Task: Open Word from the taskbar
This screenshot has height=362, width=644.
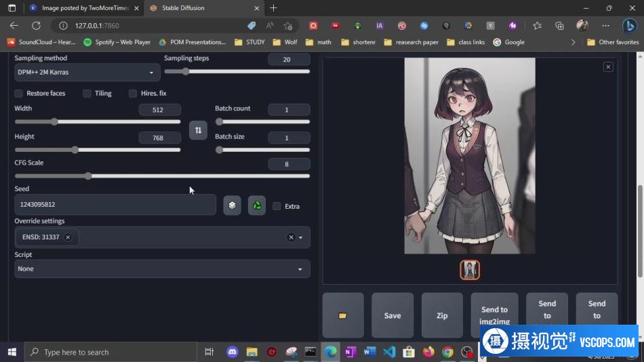Action: pyautogui.click(x=369, y=352)
